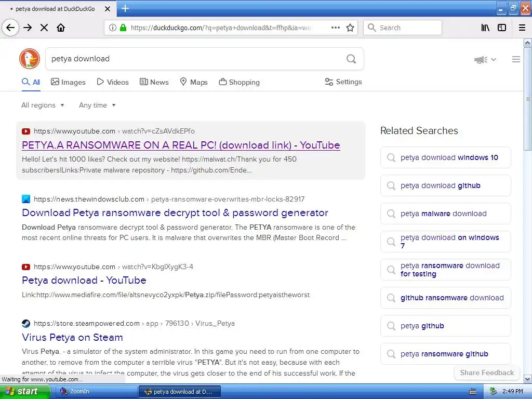Viewport: 532px width, 399px height.
Task: Submit search with the magnifier icon
Action: tap(351, 59)
